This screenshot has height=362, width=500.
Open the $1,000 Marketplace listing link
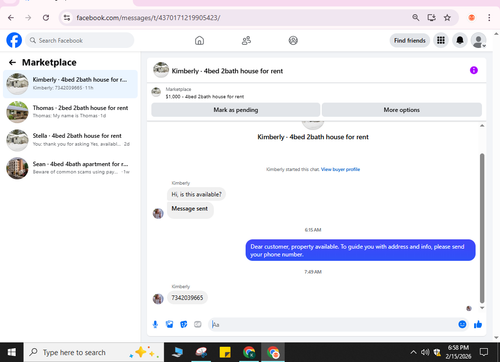point(205,97)
